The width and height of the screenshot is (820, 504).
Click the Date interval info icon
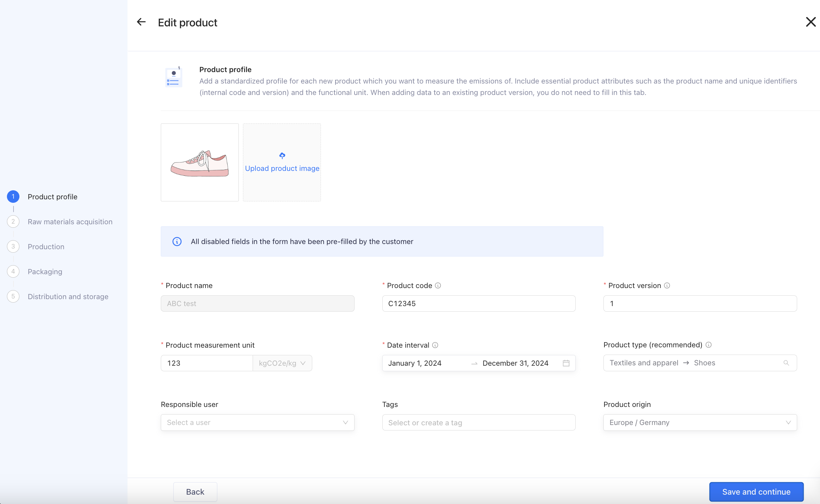click(x=435, y=345)
